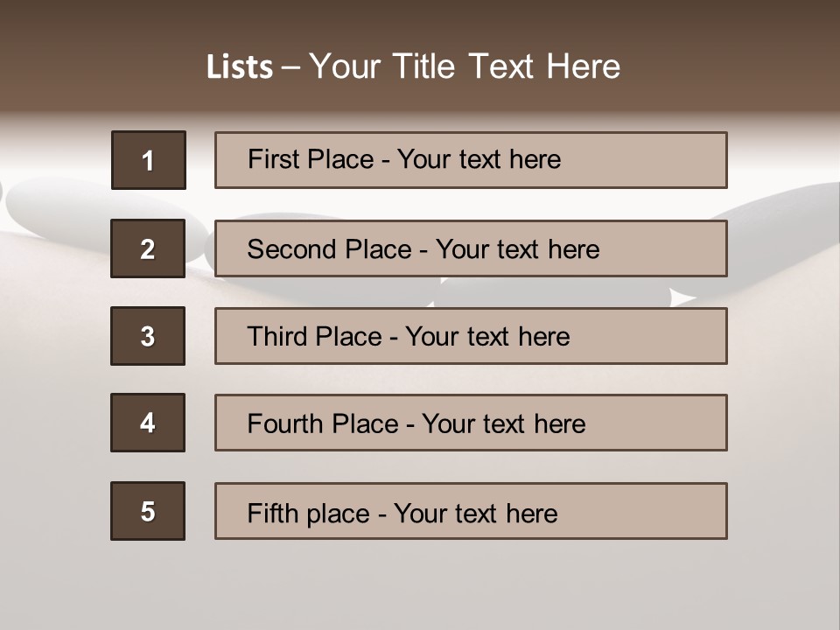Click the number 5 dark box
Screen dimensions: 840x630
pos(148,511)
